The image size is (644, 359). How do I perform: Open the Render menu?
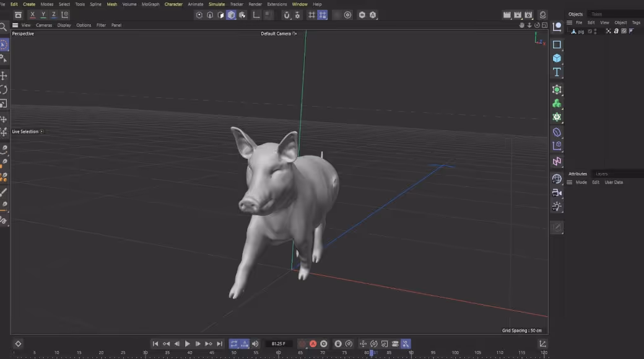[255, 4]
